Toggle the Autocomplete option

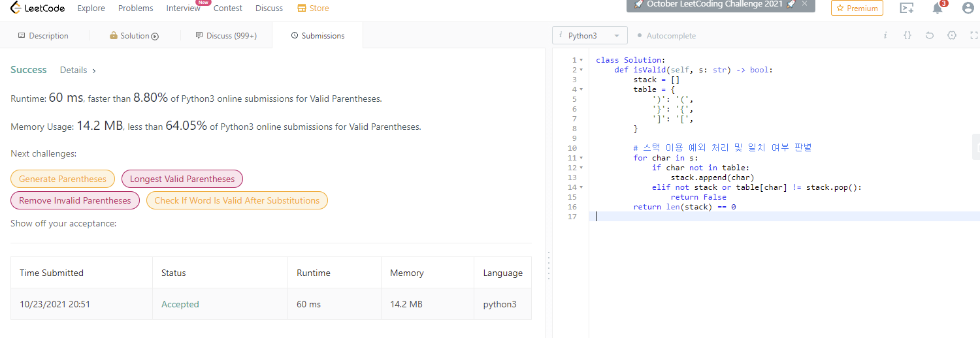click(x=666, y=36)
